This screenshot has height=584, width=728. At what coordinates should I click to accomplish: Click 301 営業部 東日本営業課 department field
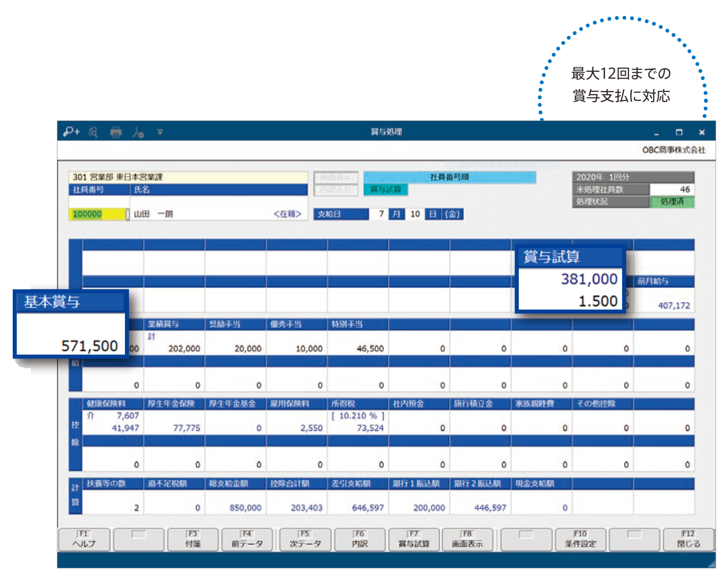tap(188, 177)
